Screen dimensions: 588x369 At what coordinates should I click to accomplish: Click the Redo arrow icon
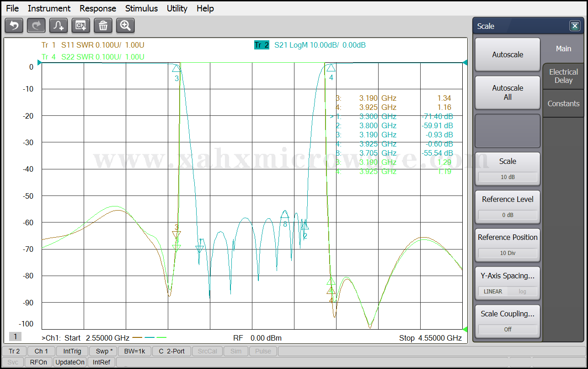[x=36, y=26]
